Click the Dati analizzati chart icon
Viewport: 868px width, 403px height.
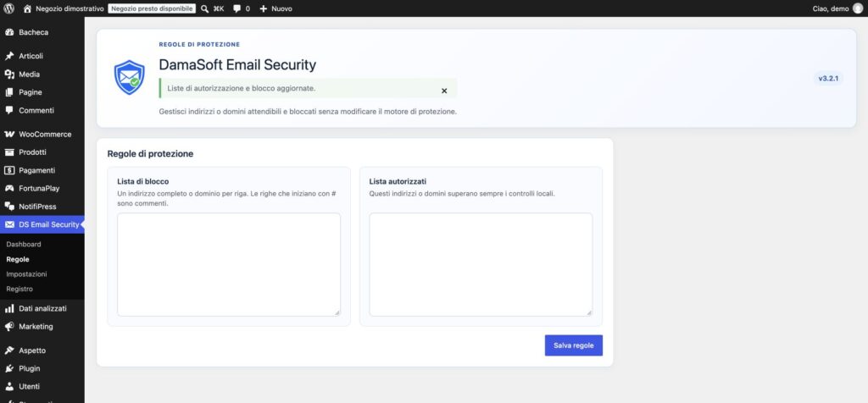[x=9, y=308]
